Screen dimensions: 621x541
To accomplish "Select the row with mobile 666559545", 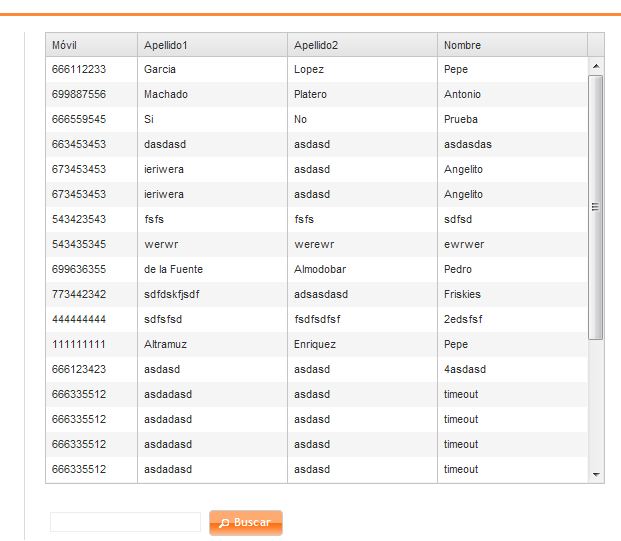I will point(316,119).
